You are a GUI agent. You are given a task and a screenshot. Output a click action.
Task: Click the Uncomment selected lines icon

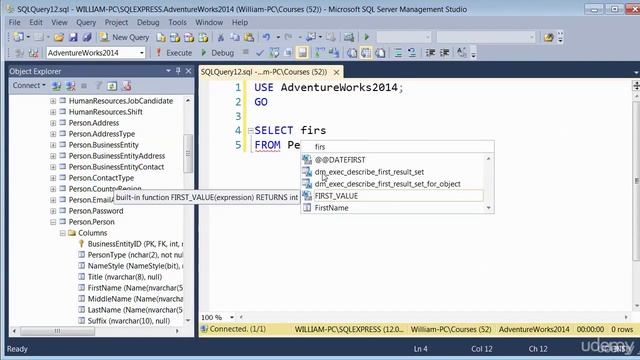click(412, 53)
